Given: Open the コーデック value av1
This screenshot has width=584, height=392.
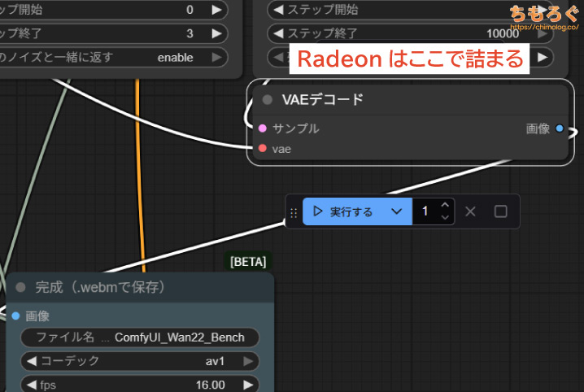Looking at the screenshot, I should click(215, 361).
